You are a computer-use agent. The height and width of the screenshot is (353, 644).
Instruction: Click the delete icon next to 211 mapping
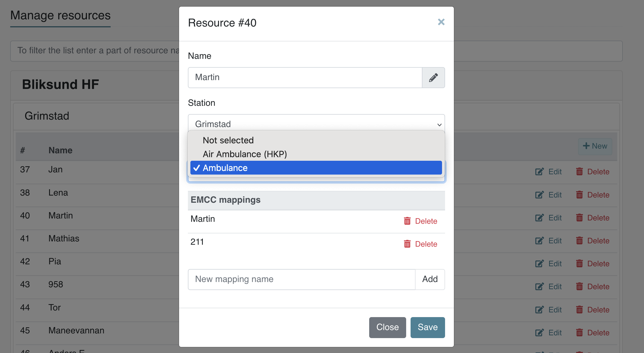pyautogui.click(x=407, y=244)
